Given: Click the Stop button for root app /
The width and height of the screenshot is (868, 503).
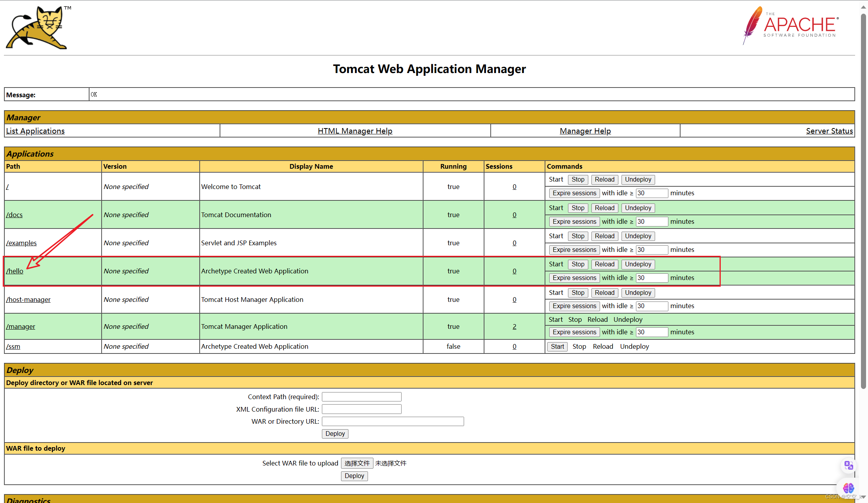Looking at the screenshot, I should pos(577,179).
